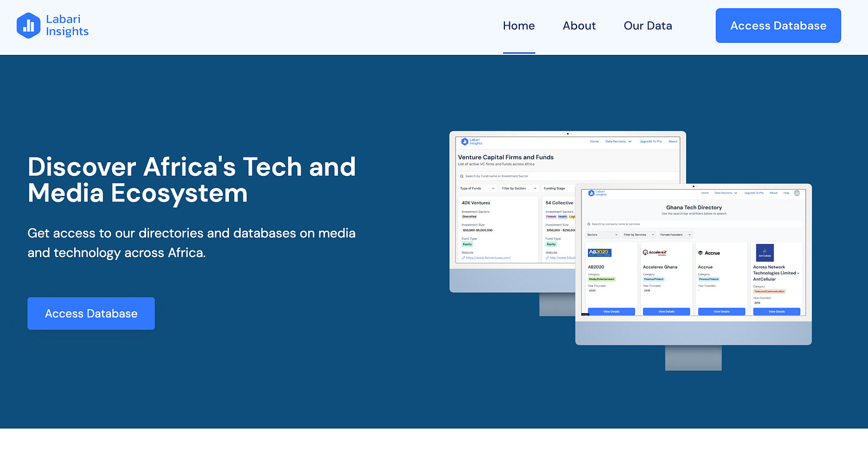Click the Ghana Tech Directory monitor mockup image
The image size is (868, 449).
693,276
